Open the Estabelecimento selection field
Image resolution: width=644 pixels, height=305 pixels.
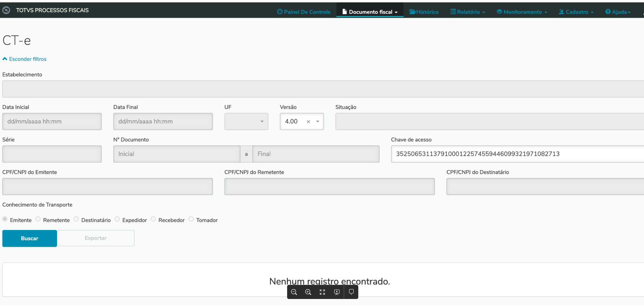[x=323, y=89]
